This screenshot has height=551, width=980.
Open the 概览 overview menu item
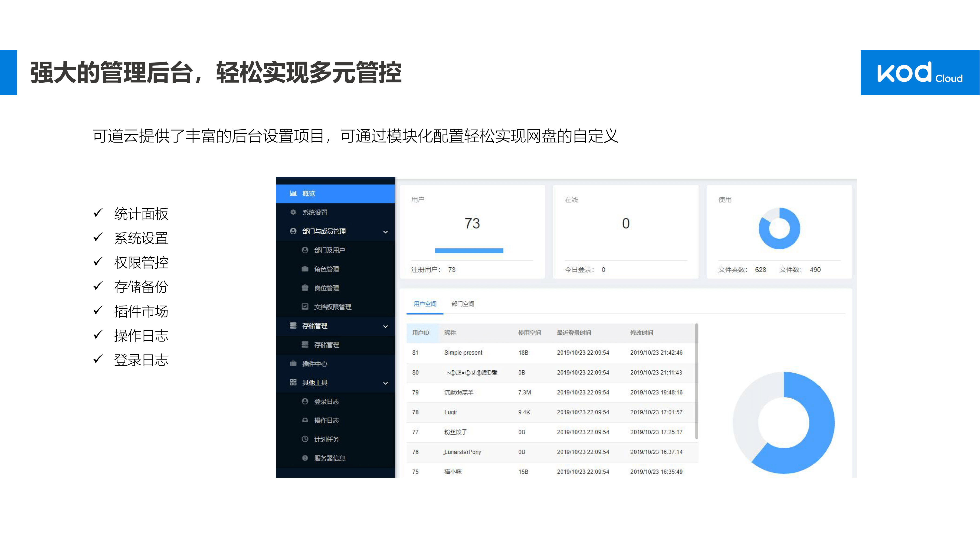coord(335,194)
